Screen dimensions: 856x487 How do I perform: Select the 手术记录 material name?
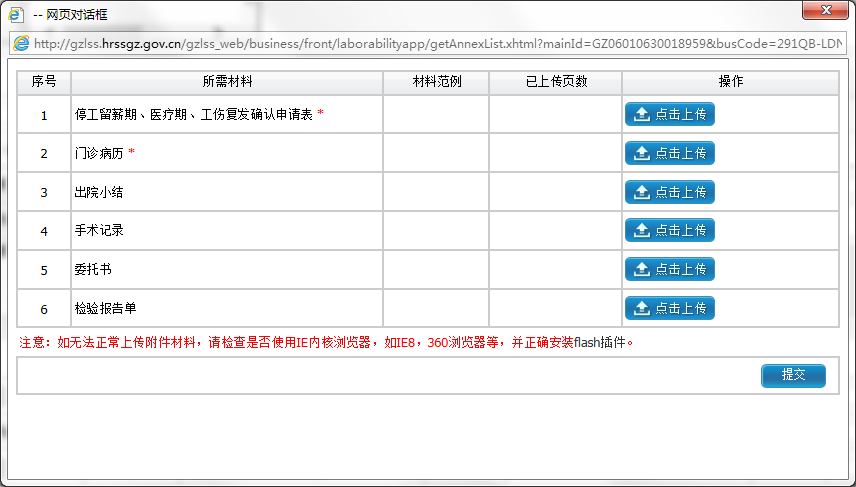coord(99,230)
